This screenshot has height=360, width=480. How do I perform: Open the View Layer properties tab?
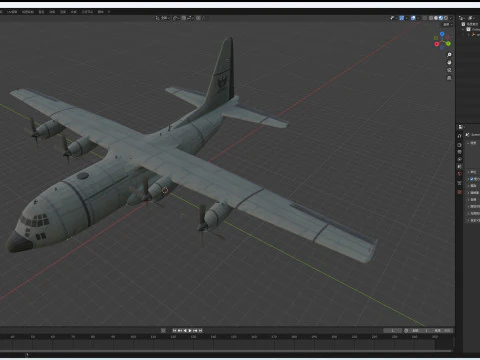coord(459,159)
